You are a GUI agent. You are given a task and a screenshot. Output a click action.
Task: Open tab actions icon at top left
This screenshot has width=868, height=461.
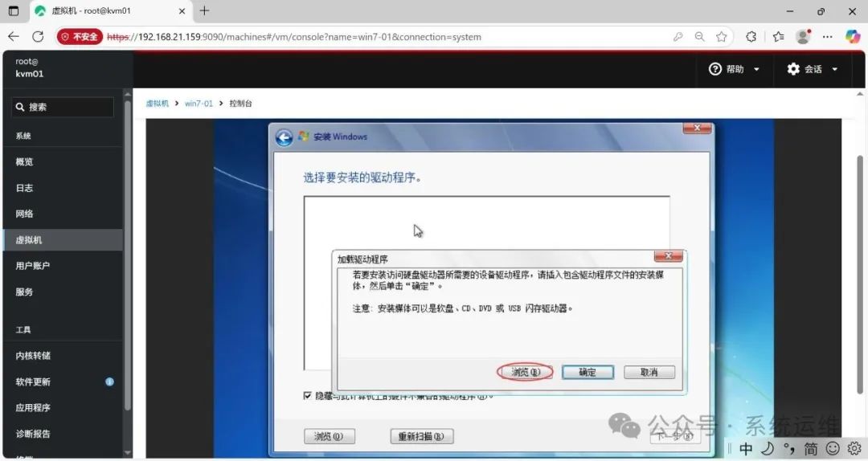(x=14, y=10)
